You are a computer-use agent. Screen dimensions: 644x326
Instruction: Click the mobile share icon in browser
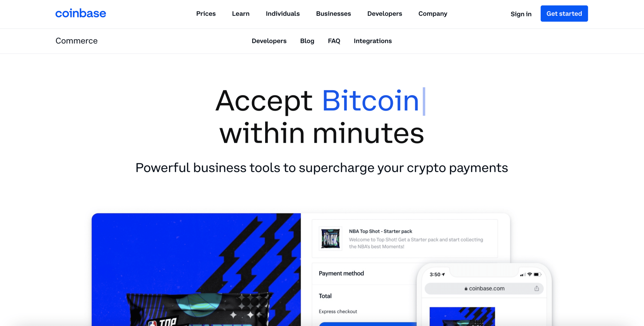537,288
